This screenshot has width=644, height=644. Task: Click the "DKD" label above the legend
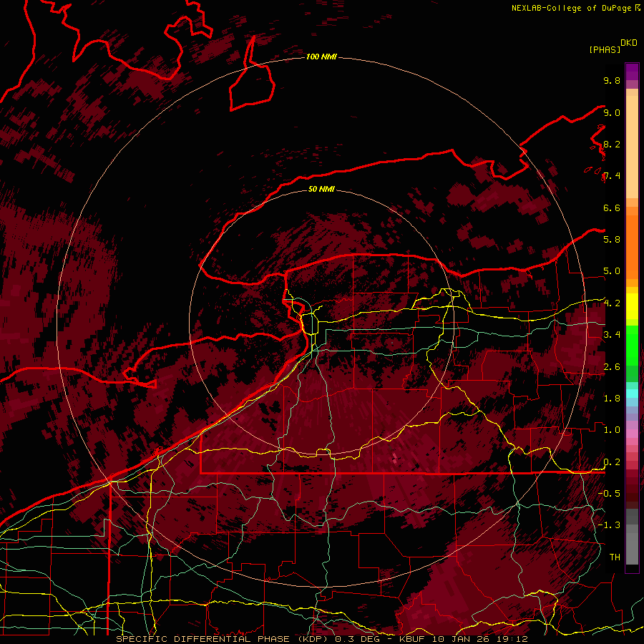tap(628, 43)
